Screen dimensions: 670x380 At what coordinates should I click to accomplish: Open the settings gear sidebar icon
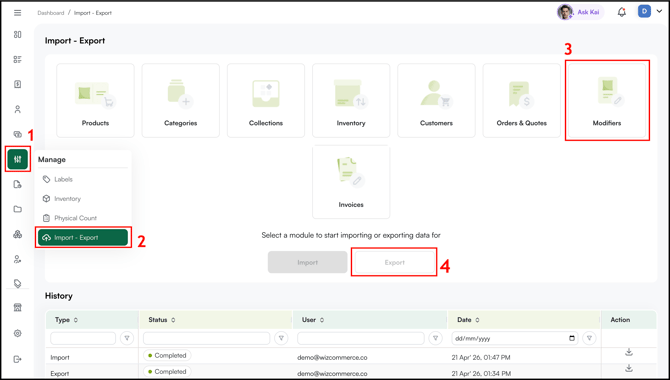18,333
